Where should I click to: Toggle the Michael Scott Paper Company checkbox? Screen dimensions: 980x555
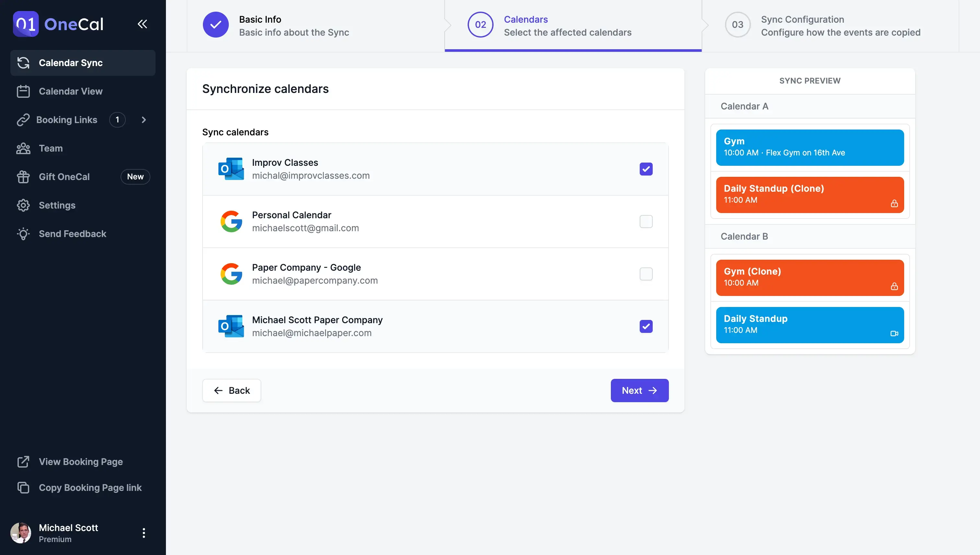pos(646,326)
